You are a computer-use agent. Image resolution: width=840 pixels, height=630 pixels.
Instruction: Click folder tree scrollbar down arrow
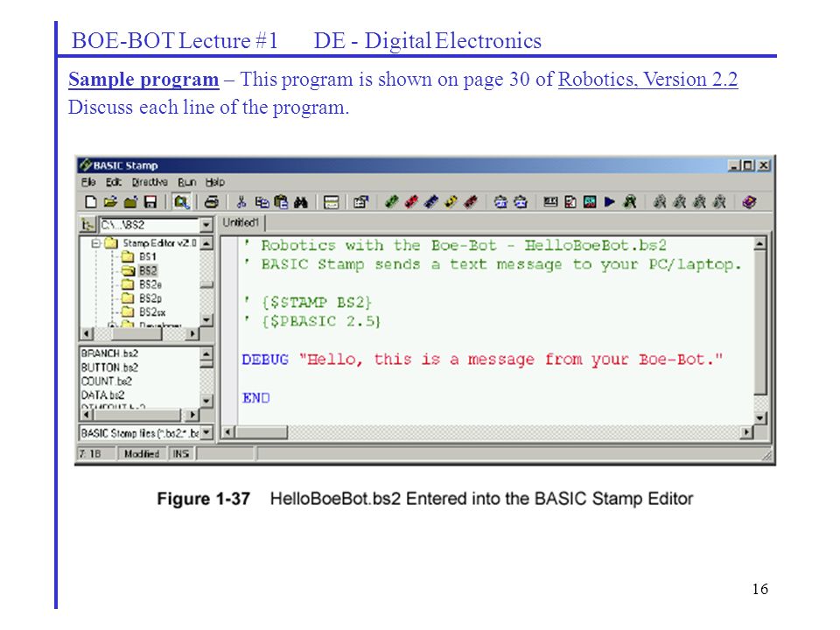click(206, 320)
